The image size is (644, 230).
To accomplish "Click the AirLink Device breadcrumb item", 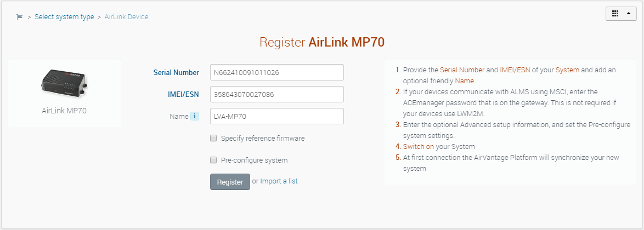I will [126, 17].
